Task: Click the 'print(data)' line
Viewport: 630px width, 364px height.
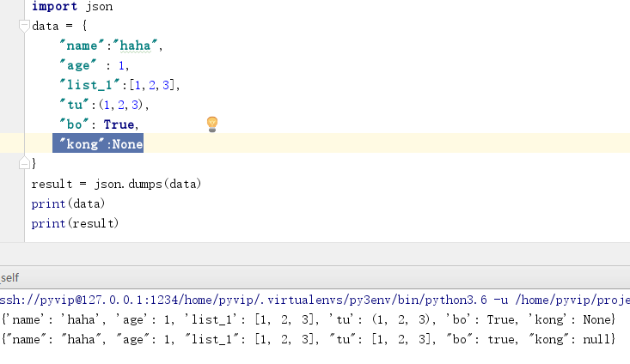Action: pos(68,203)
